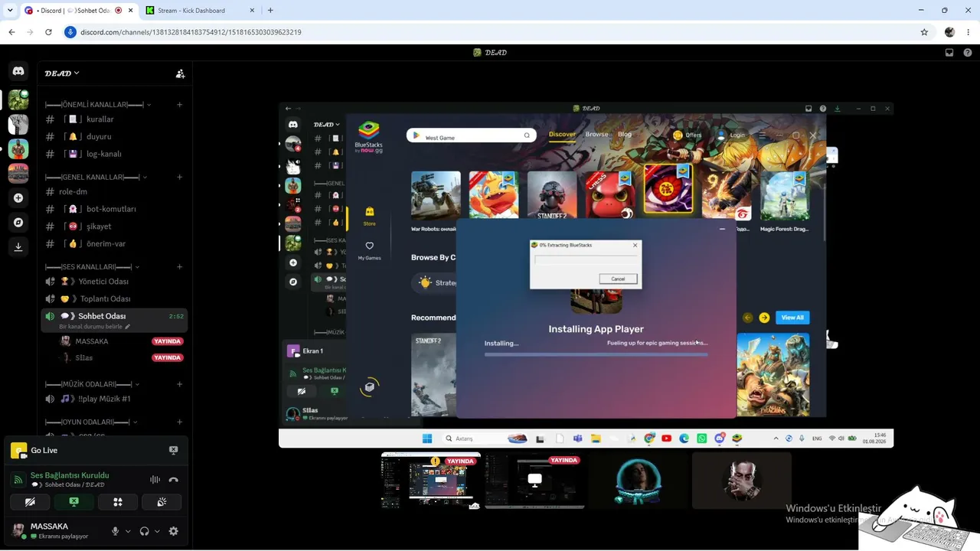Click Add a Server plus icon
980x551 pixels.
click(x=18, y=197)
